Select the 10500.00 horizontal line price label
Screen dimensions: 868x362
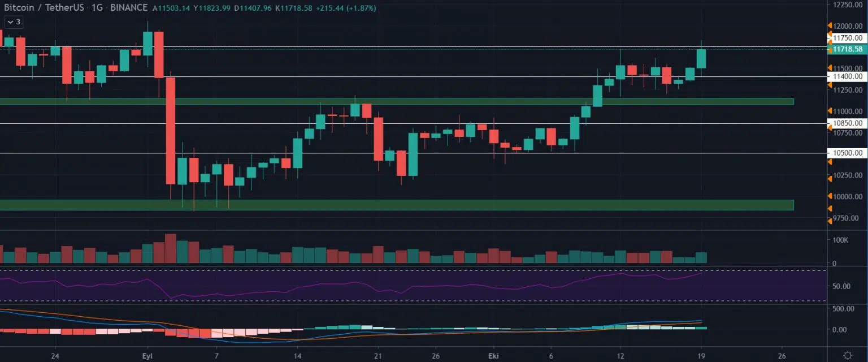(847, 153)
